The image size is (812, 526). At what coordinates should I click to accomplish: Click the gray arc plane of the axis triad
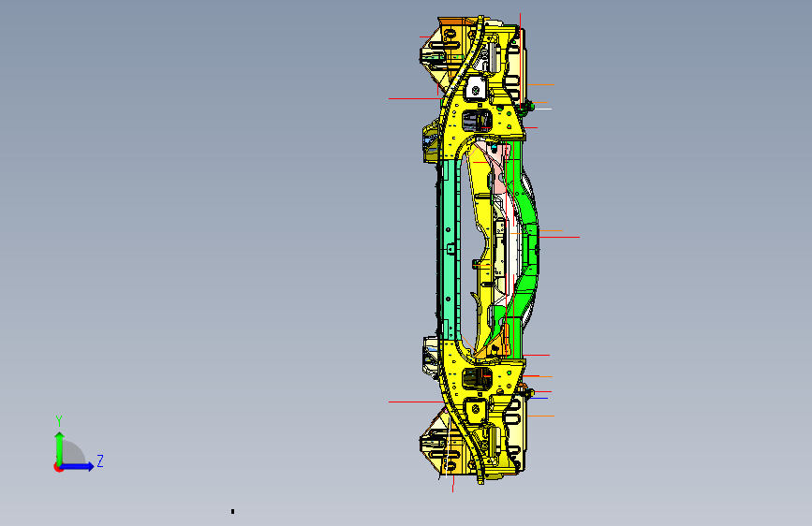(73, 452)
